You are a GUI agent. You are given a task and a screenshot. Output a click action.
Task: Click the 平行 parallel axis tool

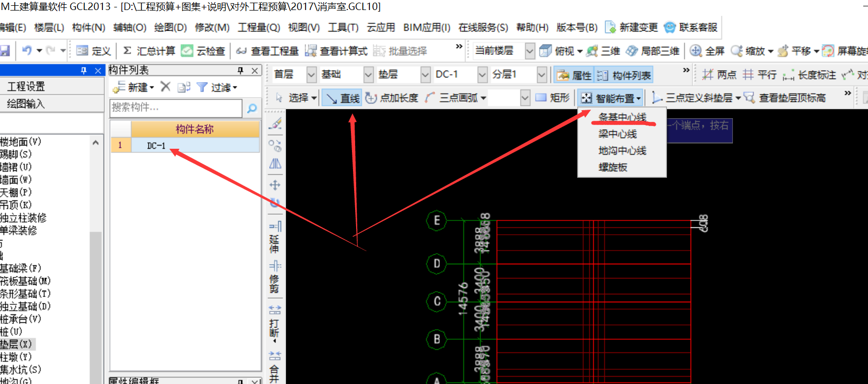[x=759, y=75]
